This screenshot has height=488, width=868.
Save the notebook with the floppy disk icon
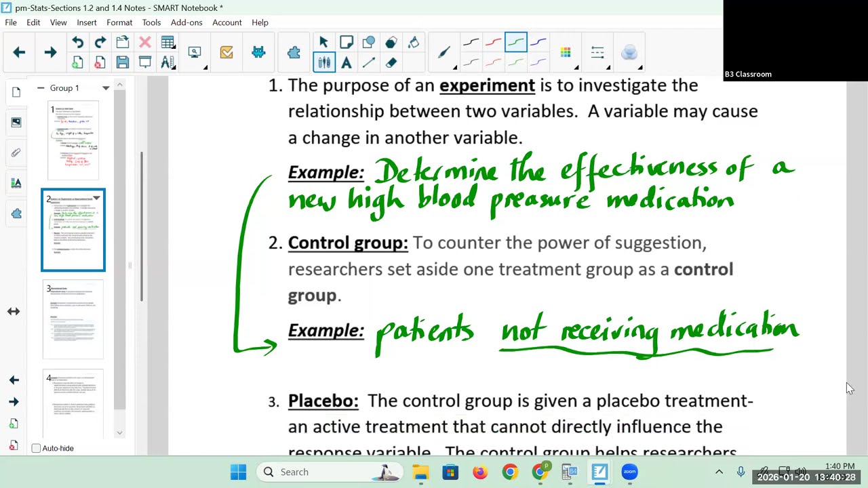(122, 63)
